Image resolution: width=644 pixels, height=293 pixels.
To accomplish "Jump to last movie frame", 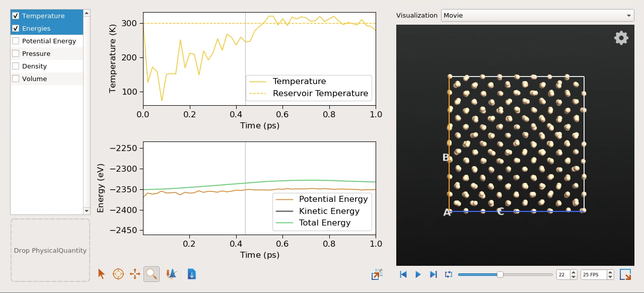I will click(433, 274).
